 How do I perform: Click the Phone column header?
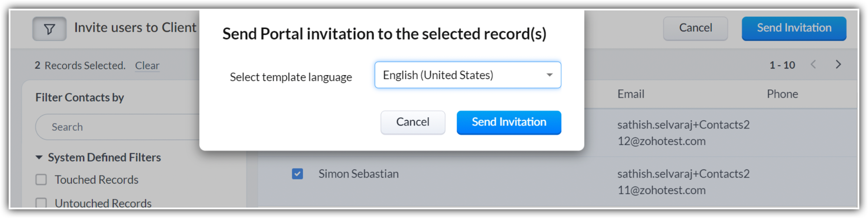coord(782,94)
